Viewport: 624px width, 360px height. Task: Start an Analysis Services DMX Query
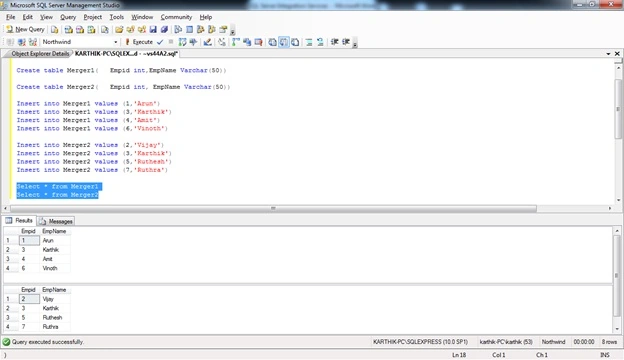80,29
